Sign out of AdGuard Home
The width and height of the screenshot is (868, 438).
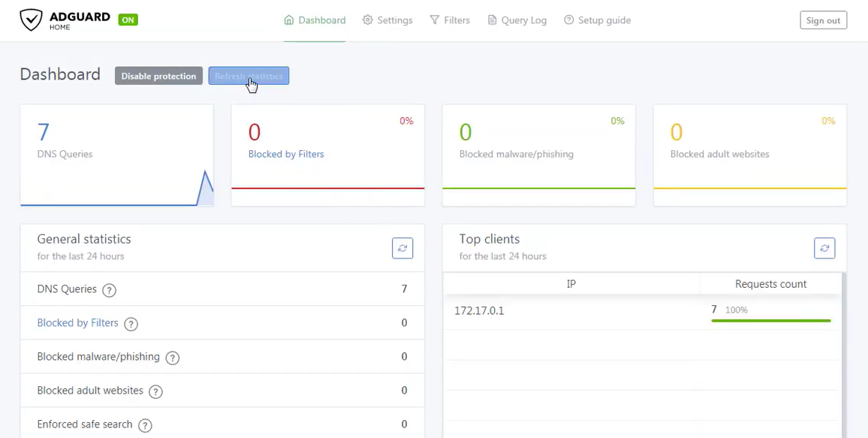point(823,20)
